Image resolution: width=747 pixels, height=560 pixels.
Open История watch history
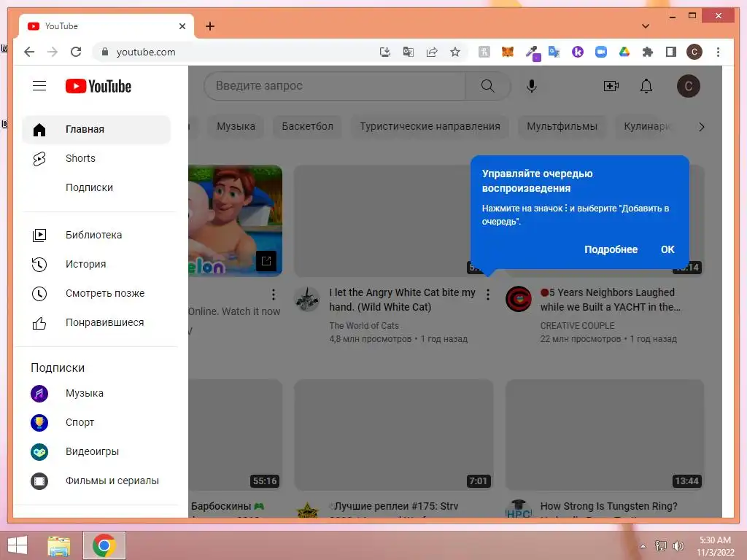(96, 264)
